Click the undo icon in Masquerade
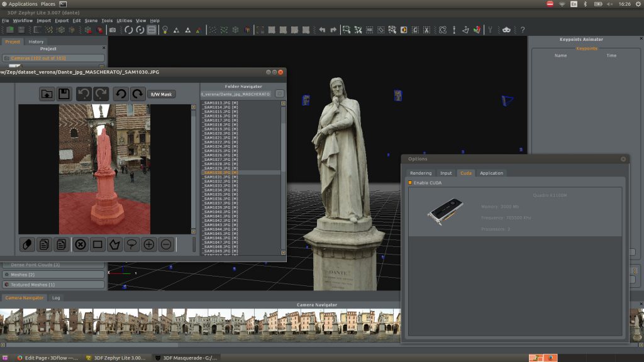 pos(84,94)
